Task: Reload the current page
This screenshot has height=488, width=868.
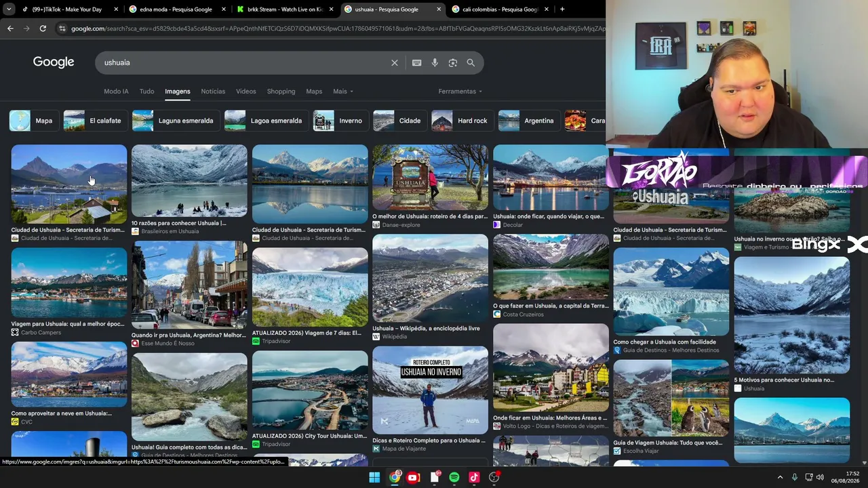Action: (x=43, y=28)
